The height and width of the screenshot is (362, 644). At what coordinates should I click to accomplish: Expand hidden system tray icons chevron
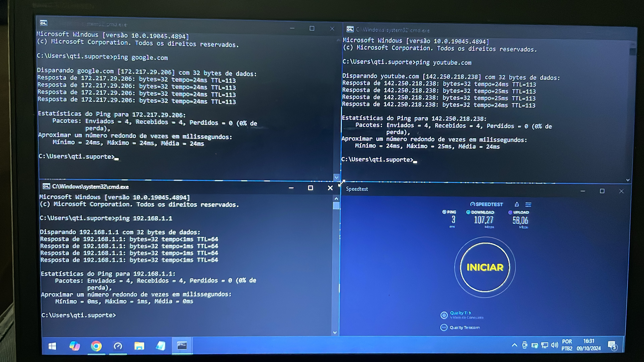[514, 345]
